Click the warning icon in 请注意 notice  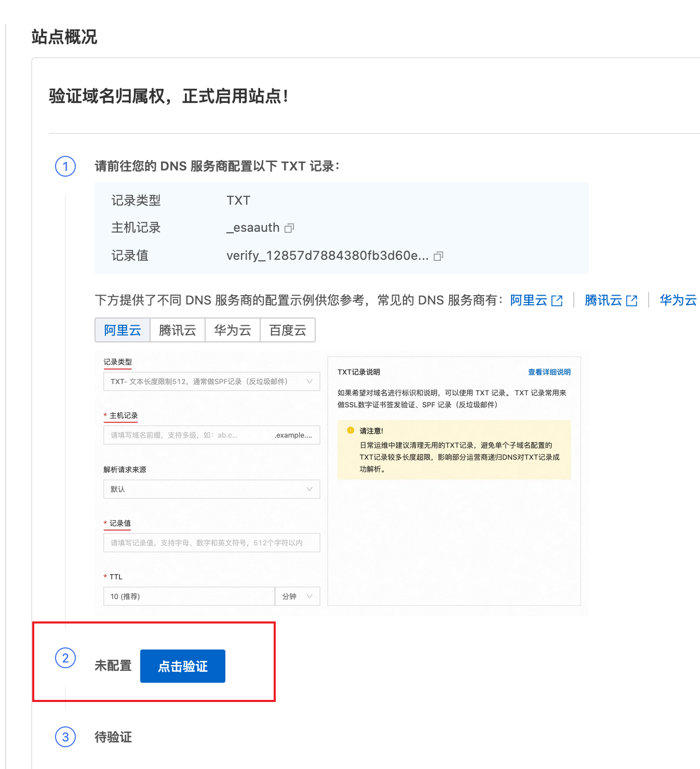(x=351, y=430)
